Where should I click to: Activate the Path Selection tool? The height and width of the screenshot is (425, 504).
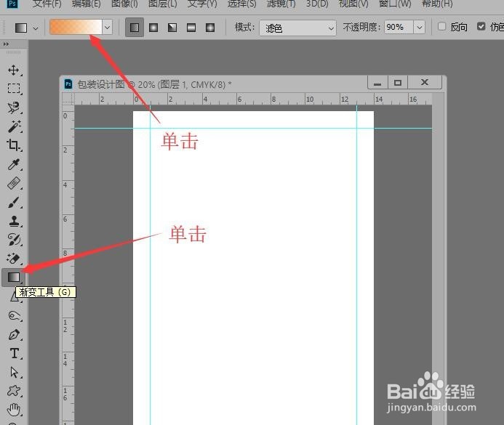[14, 372]
